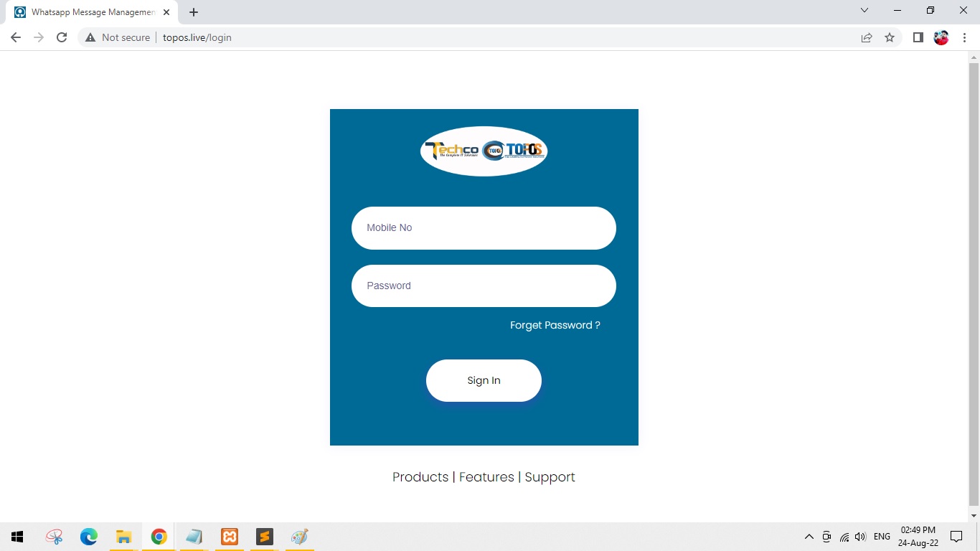Open the Wi-Fi network tray icon
This screenshot has width=980, height=551.
(x=844, y=537)
